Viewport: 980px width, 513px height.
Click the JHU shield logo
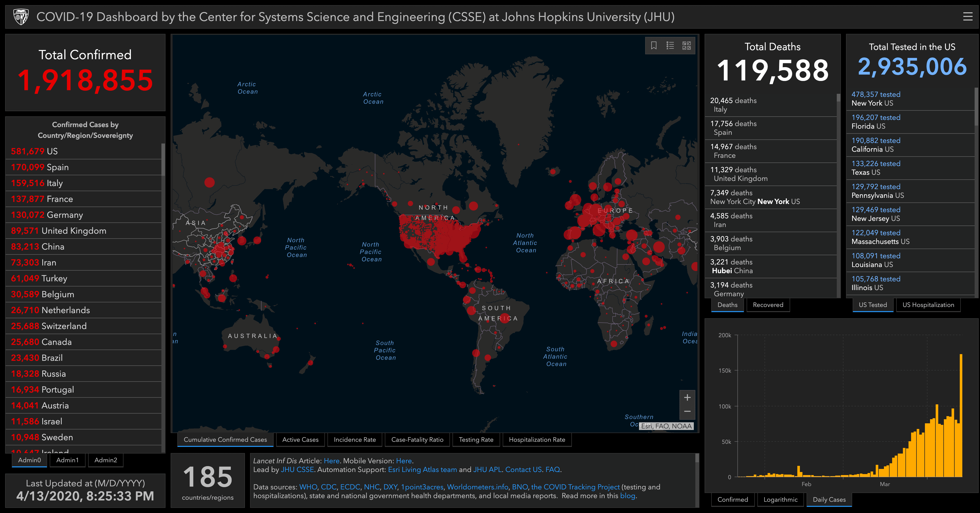click(20, 17)
